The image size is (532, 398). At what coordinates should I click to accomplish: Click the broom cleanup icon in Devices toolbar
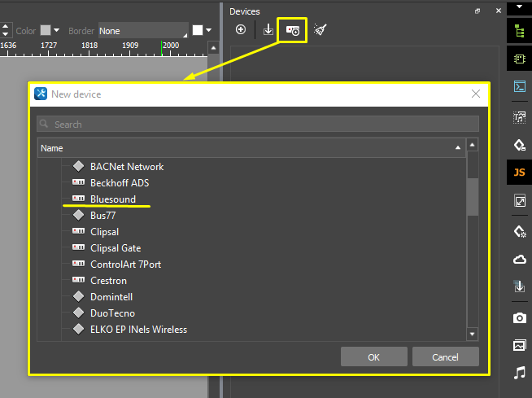coord(321,30)
